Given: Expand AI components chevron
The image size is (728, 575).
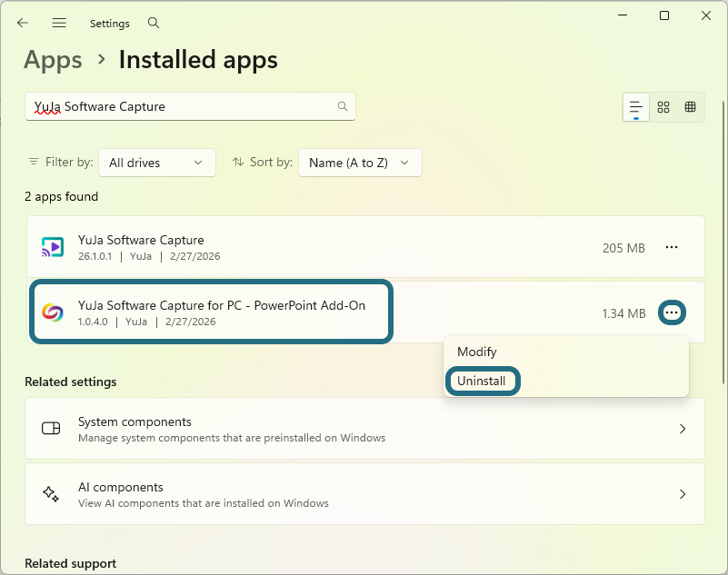Looking at the screenshot, I should click(683, 494).
